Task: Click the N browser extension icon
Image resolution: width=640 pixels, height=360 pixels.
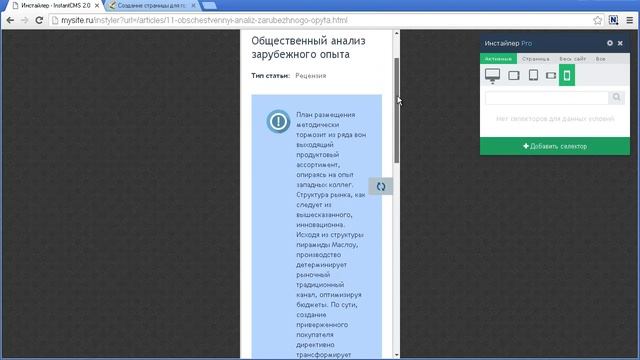Action: tap(613, 20)
